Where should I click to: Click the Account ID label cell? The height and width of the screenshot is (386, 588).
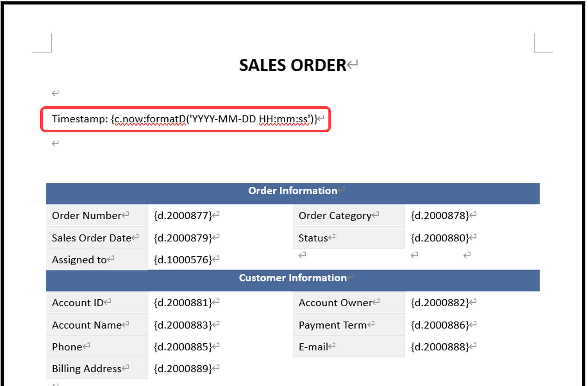click(x=78, y=303)
